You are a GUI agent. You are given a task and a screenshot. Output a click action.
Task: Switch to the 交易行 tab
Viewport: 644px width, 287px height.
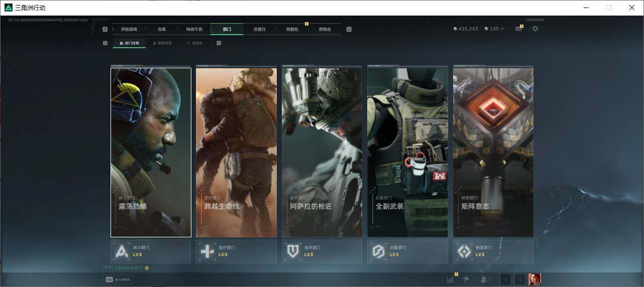click(x=260, y=29)
